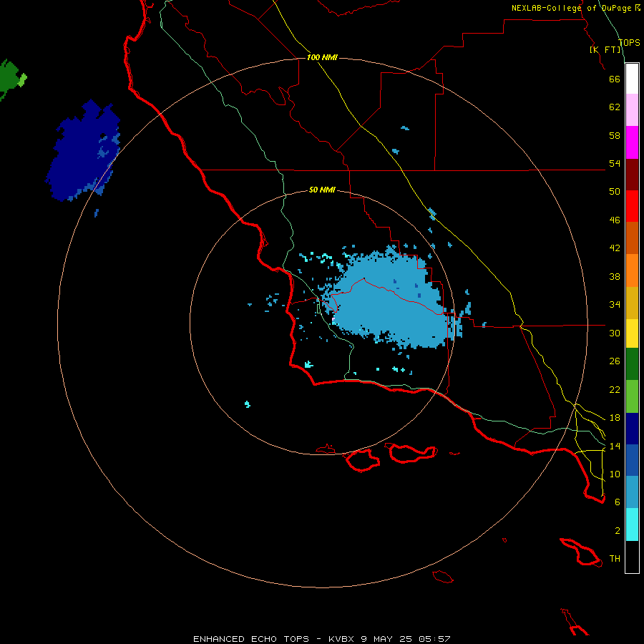The height and width of the screenshot is (644, 644).
Task: Click the navy blue legend swatch
Action: click(632, 429)
